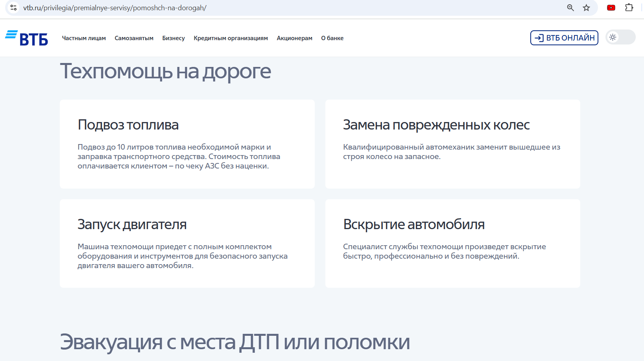Select the Акционерам menu item
The width and height of the screenshot is (644, 361).
coord(294,38)
